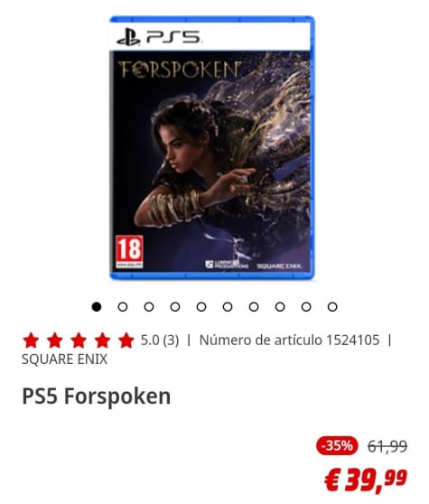Open the 5.0 (3) reviews link
Viewport: 429px width, 504px height.
[x=160, y=341]
